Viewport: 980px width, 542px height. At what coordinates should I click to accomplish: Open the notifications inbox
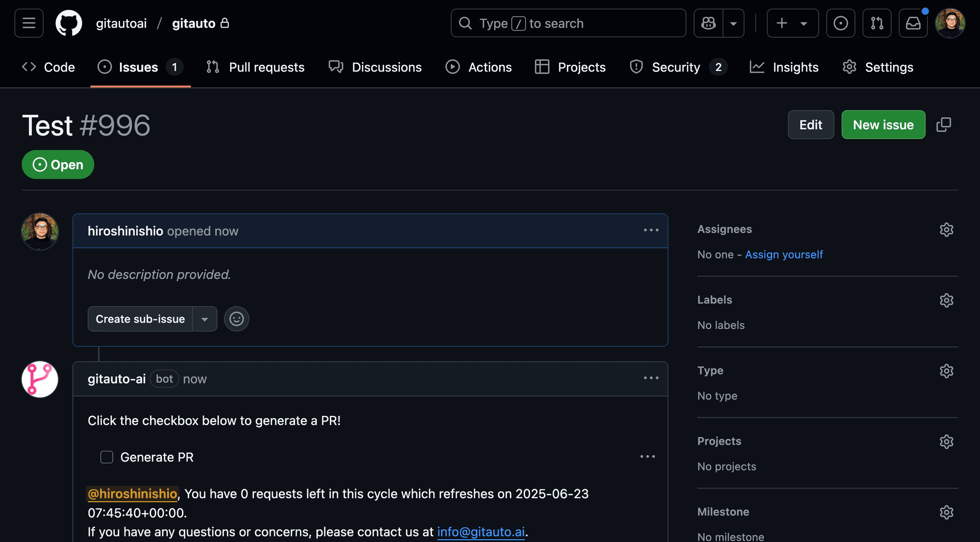(913, 23)
